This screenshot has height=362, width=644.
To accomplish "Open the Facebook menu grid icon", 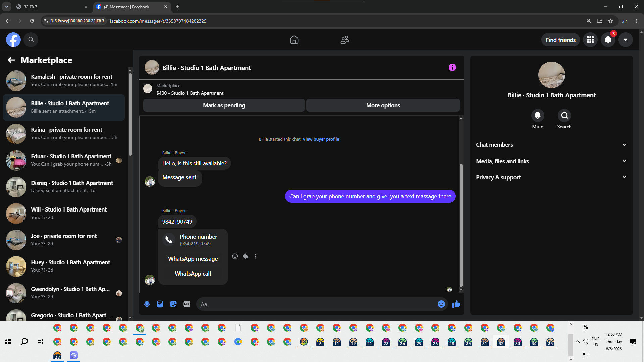I will click(590, 40).
